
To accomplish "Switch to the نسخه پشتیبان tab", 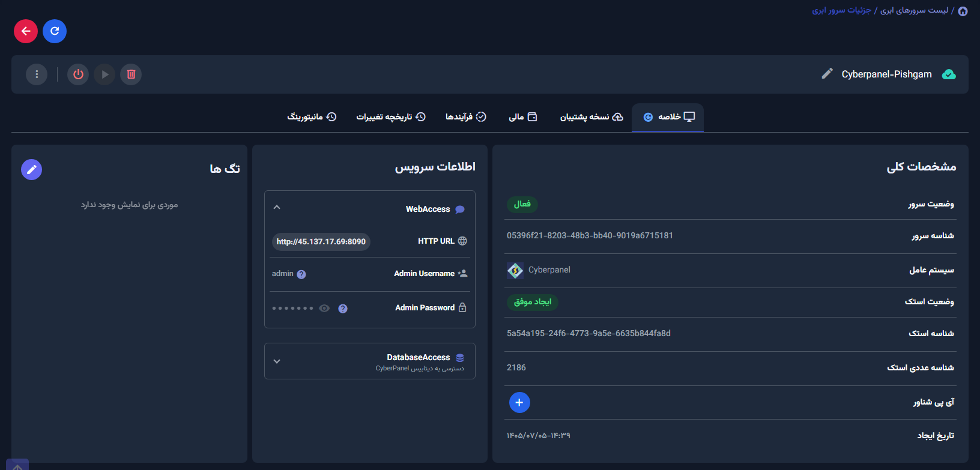I will 591,117.
